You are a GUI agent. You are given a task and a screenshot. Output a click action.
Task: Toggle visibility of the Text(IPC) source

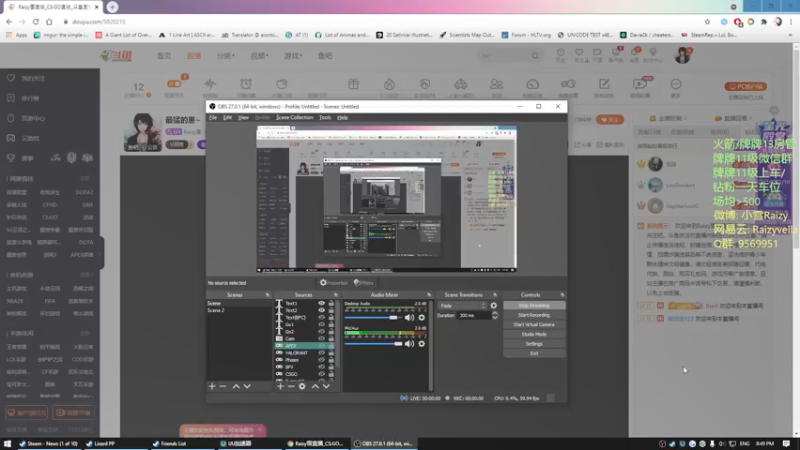click(321, 317)
